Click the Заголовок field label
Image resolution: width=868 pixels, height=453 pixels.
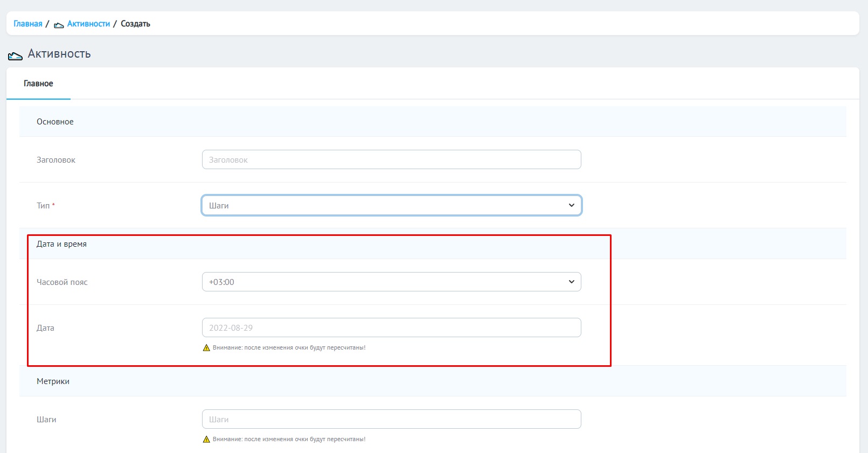56,160
